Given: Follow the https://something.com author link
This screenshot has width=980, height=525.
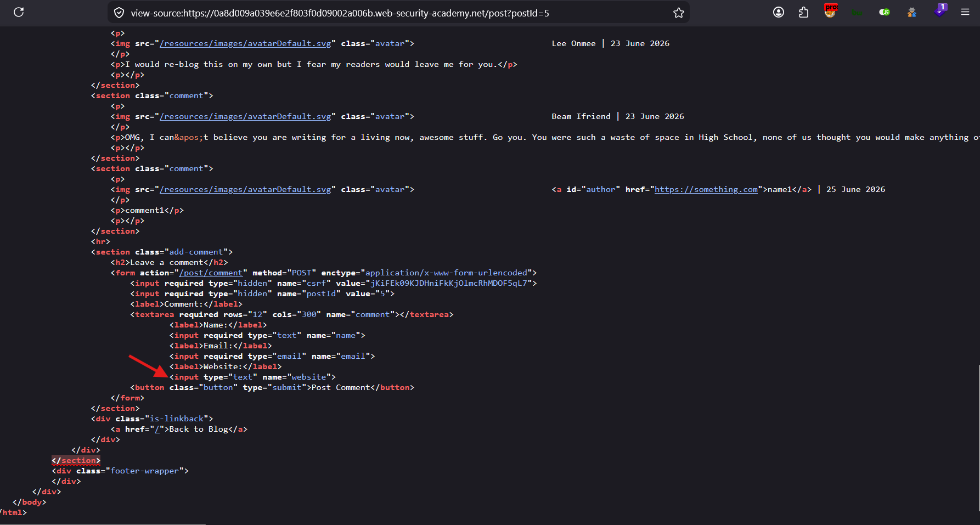Looking at the screenshot, I should tap(706, 189).
